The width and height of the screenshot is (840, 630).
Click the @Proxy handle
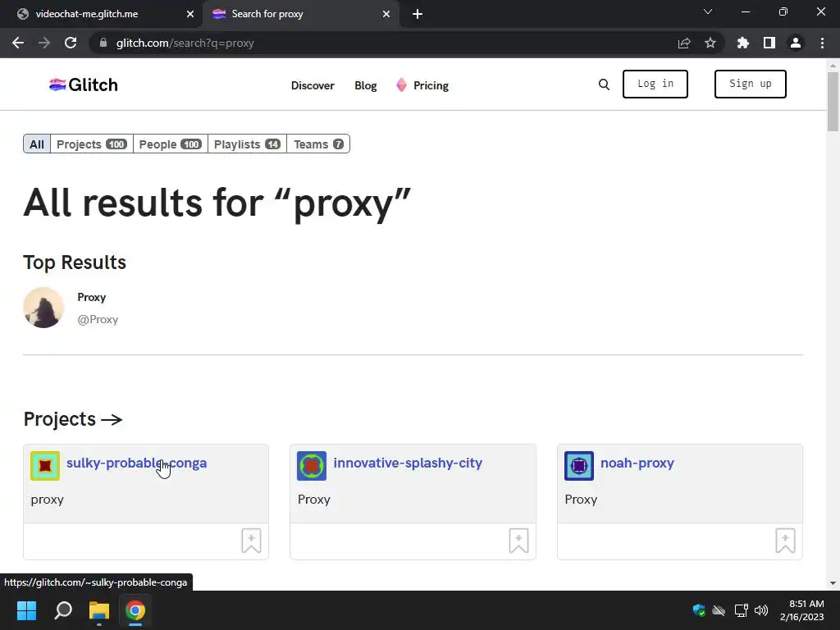pos(98,319)
